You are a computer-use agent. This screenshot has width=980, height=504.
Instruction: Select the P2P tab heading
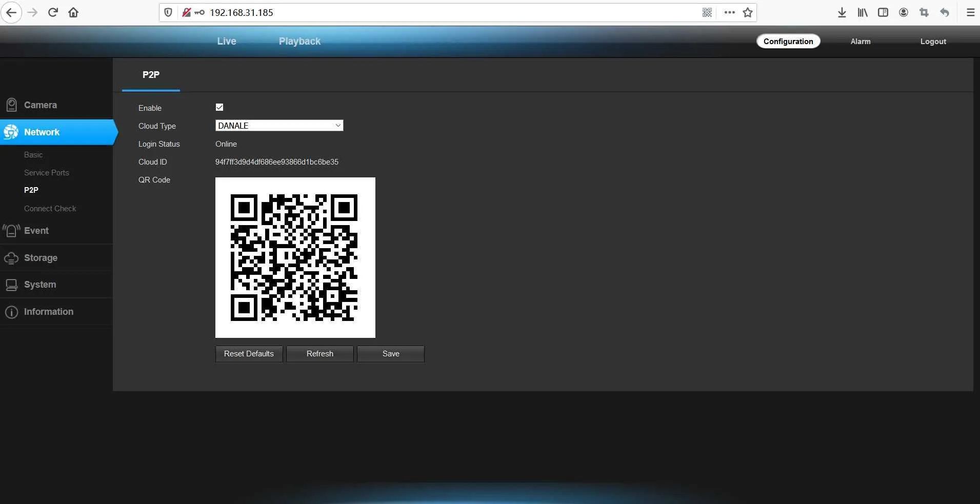[x=151, y=75]
